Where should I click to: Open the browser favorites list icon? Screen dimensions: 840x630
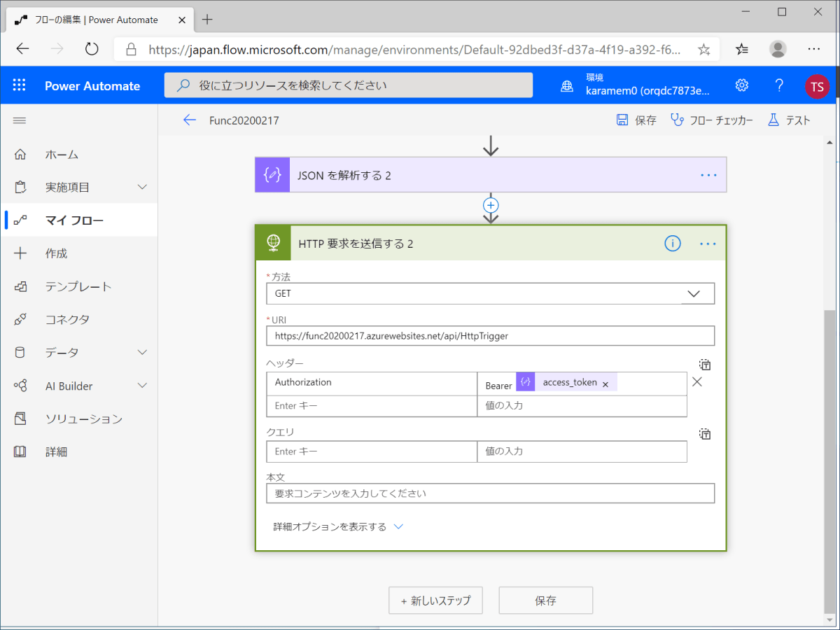point(742,49)
